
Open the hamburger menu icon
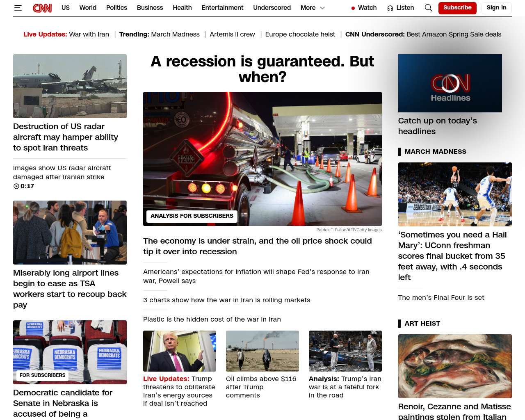18,8
